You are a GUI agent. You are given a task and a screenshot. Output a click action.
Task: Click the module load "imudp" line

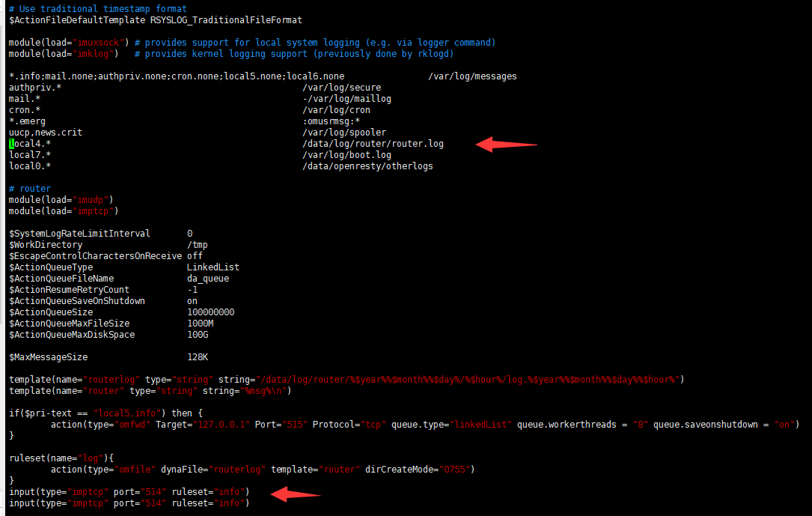coord(61,200)
